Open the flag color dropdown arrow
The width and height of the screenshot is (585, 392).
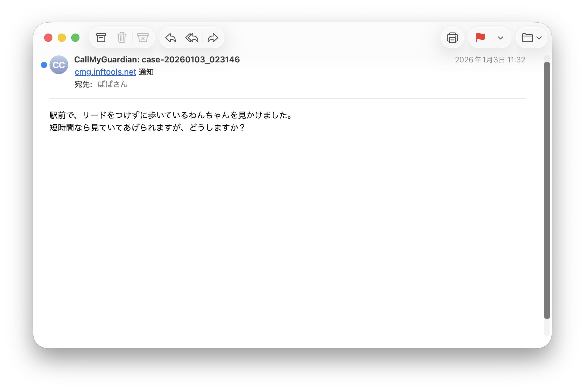click(x=501, y=38)
